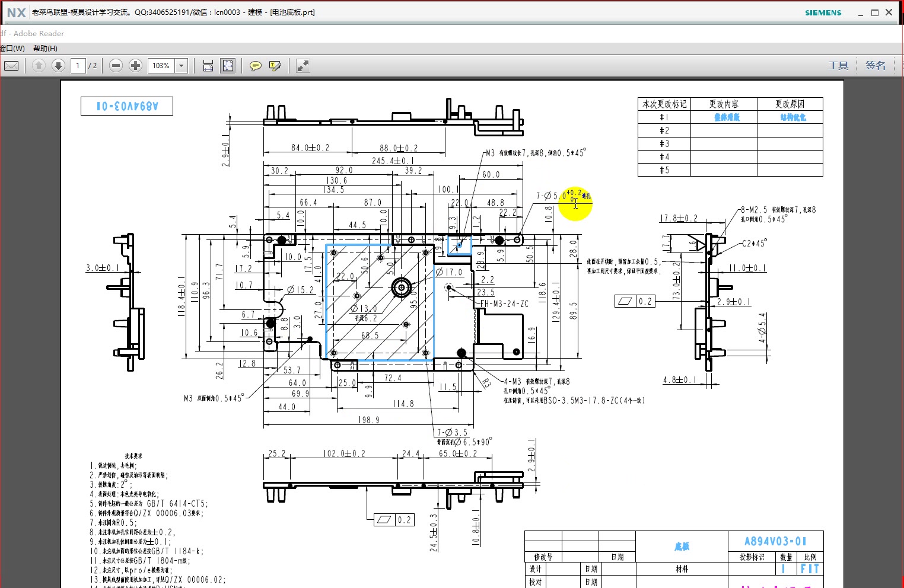Click drawing number A894V03-01 in title block
Screen dimensions: 904x588
[775, 541]
